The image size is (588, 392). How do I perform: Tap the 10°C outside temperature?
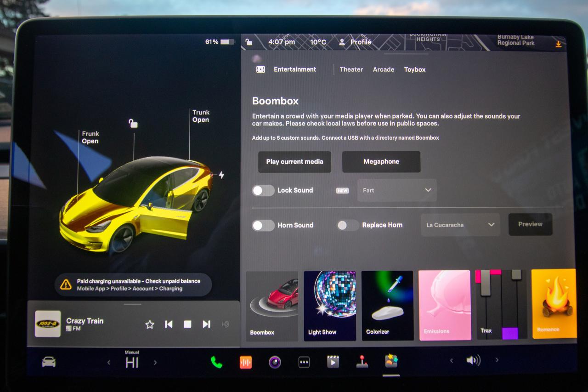318,42
